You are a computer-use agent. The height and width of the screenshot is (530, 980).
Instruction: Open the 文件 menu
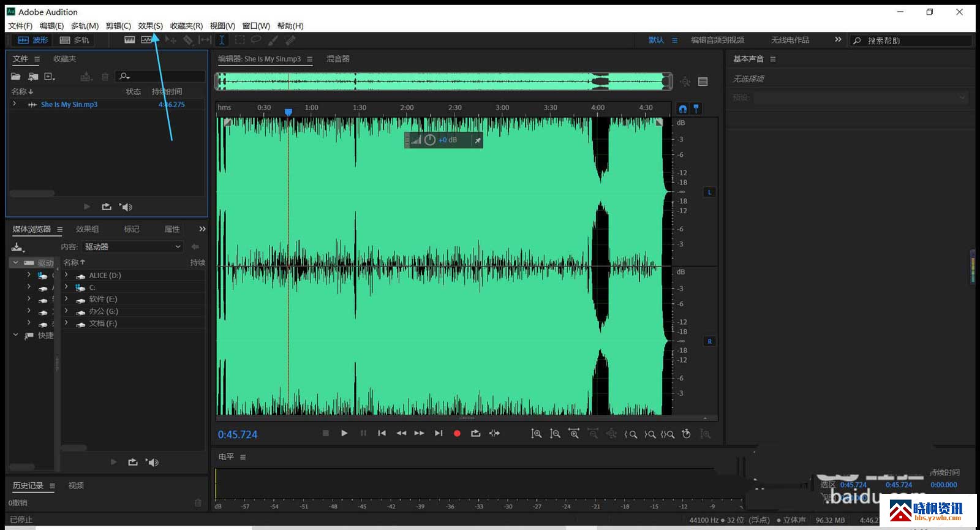(x=20, y=26)
